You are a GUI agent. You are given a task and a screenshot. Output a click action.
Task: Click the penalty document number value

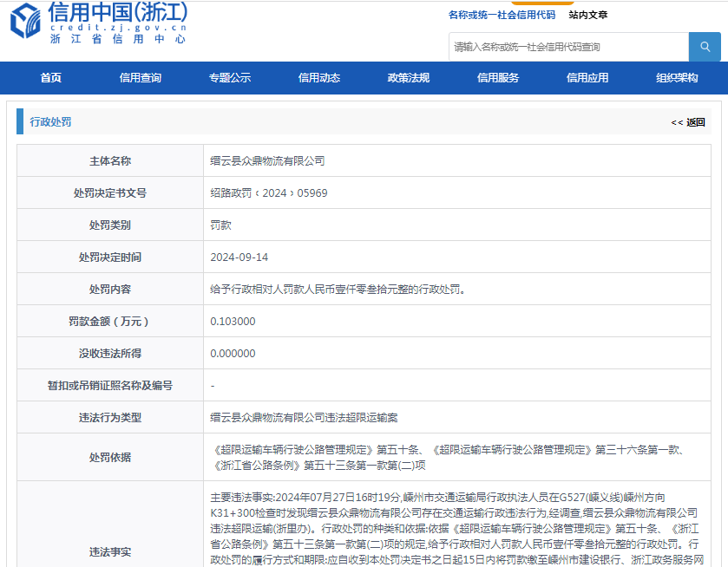point(269,193)
